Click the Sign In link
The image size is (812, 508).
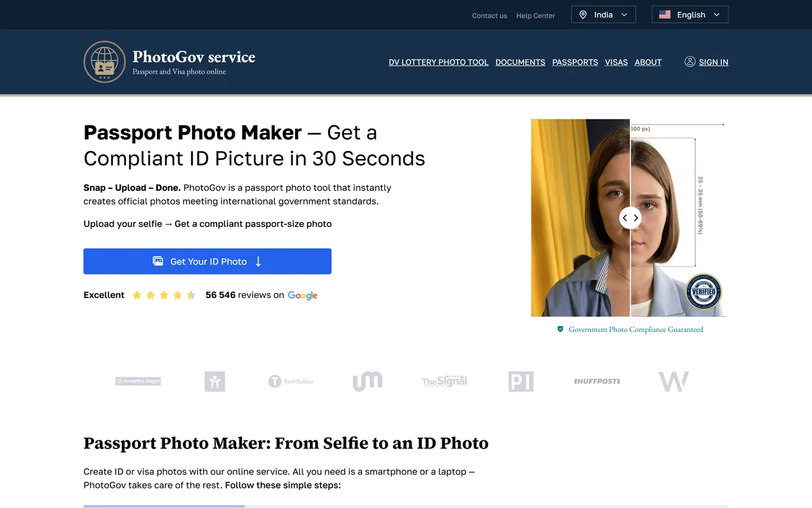[713, 62]
